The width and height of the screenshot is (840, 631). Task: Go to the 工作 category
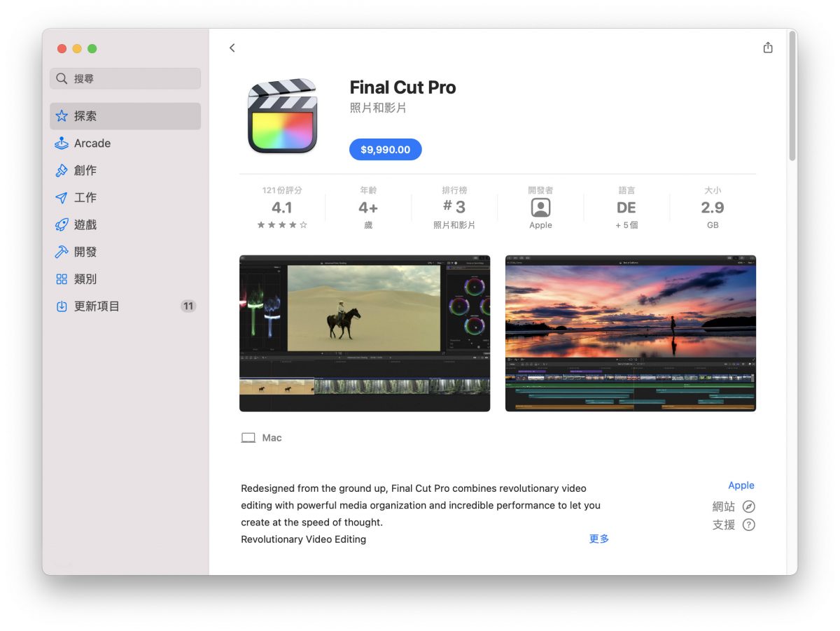[x=125, y=198]
